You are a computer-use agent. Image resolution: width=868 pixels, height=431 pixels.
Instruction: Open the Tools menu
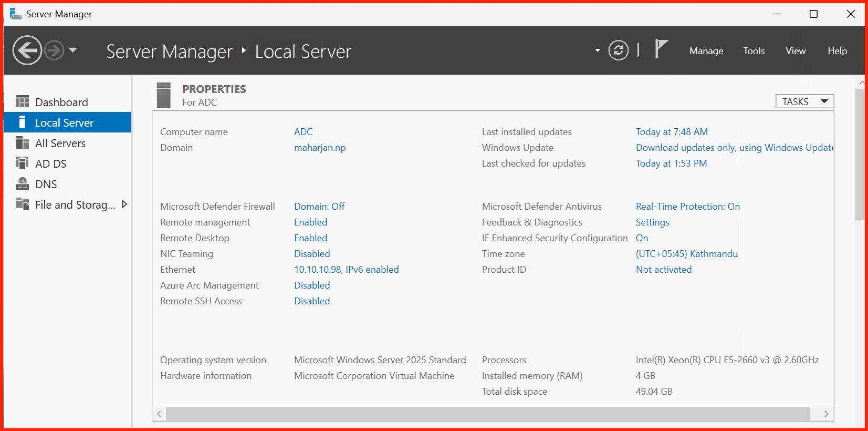pos(754,51)
